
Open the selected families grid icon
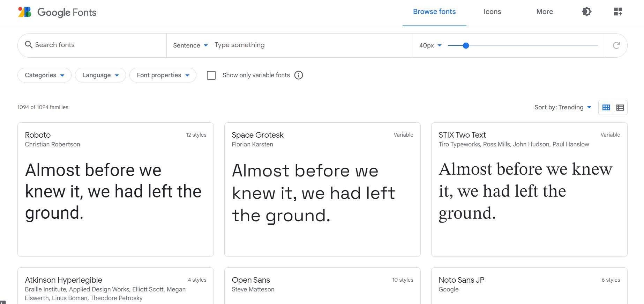pos(618,12)
